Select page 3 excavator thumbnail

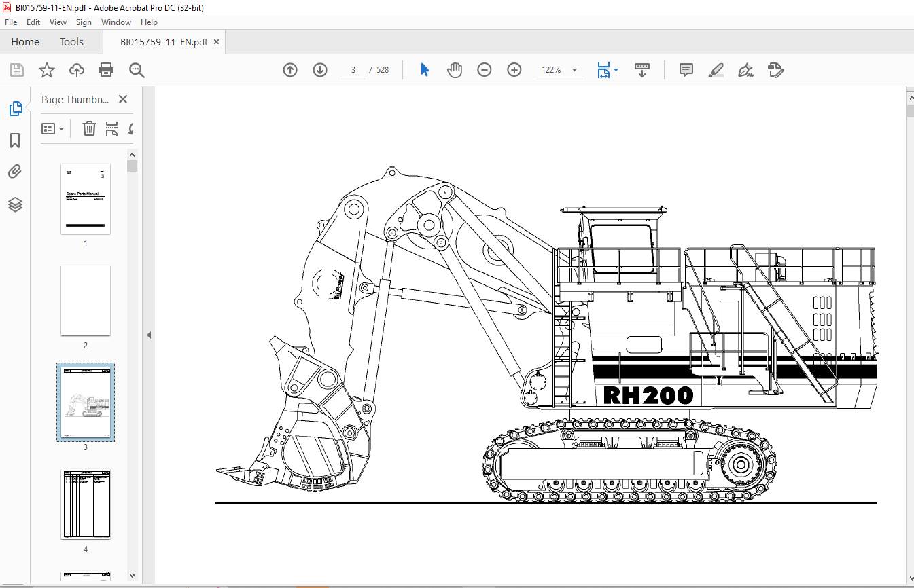click(86, 402)
